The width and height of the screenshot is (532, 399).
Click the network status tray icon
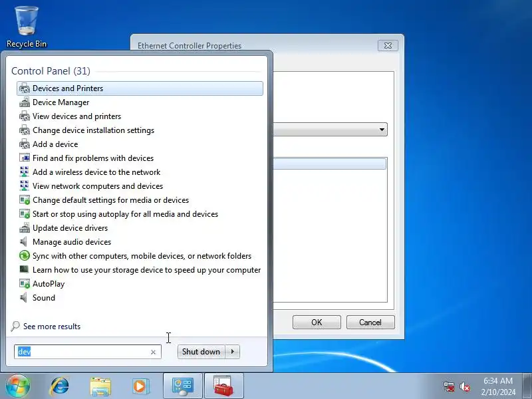point(449,386)
